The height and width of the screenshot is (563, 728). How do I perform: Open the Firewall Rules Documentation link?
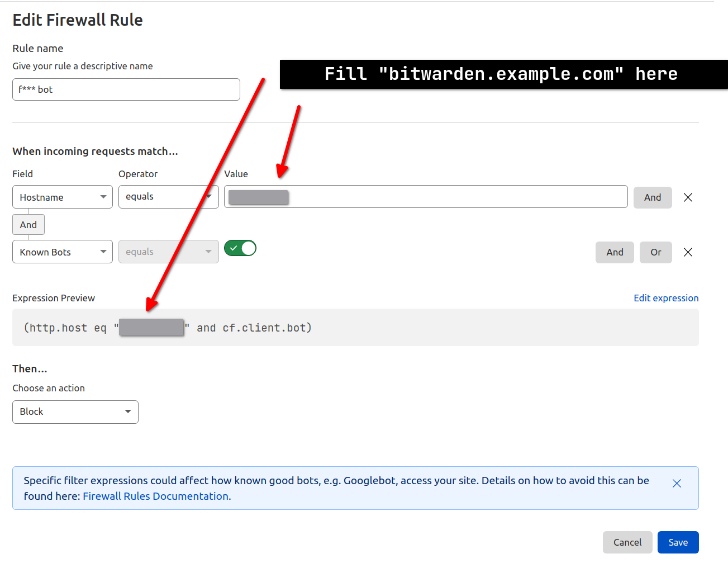pos(155,496)
